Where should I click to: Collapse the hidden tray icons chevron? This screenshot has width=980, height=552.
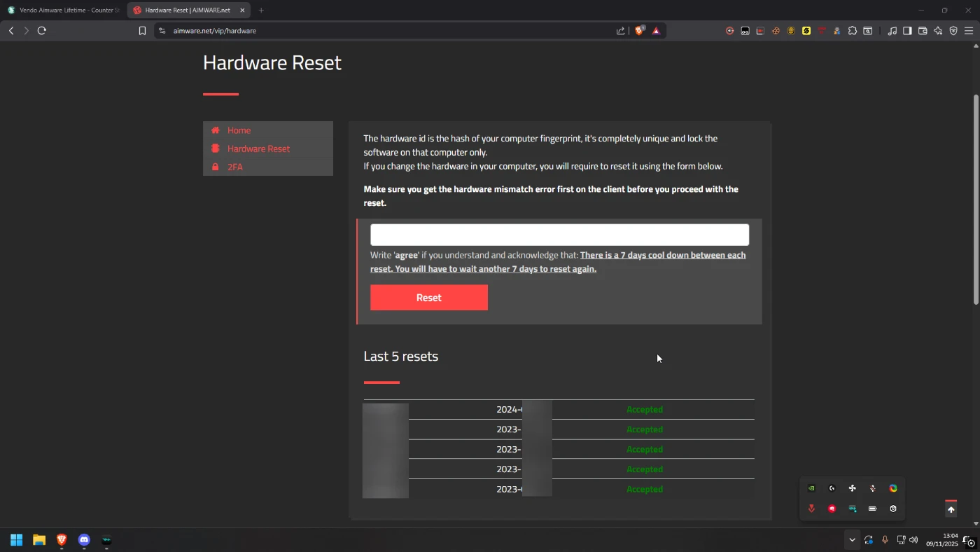point(852,540)
